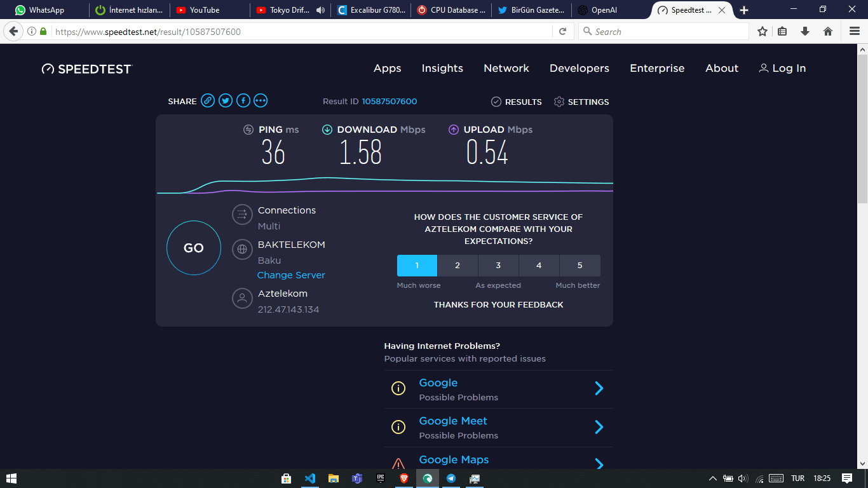Switch to the Excalibur G780 tab
This screenshot has height=488, width=868.
pyautogui.click(x=371, y=10)
